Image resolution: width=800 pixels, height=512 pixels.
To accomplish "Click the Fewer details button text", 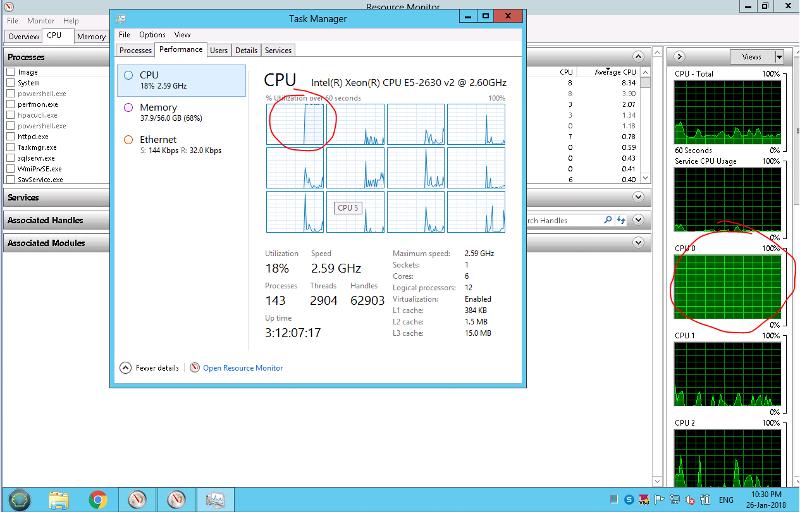I will coord(157,368).
